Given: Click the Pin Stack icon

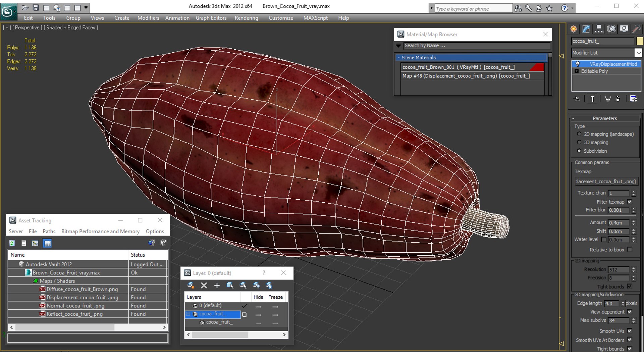Looking at the screenshot, I should coord(577,99).
